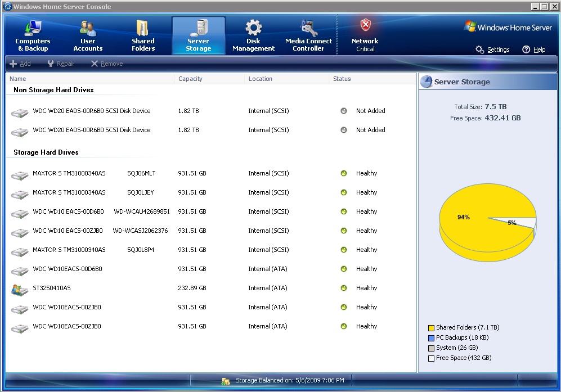
Task: Select the ST3250410AS system drive icon
Action: pyautogui.click(x=20, y=289)
